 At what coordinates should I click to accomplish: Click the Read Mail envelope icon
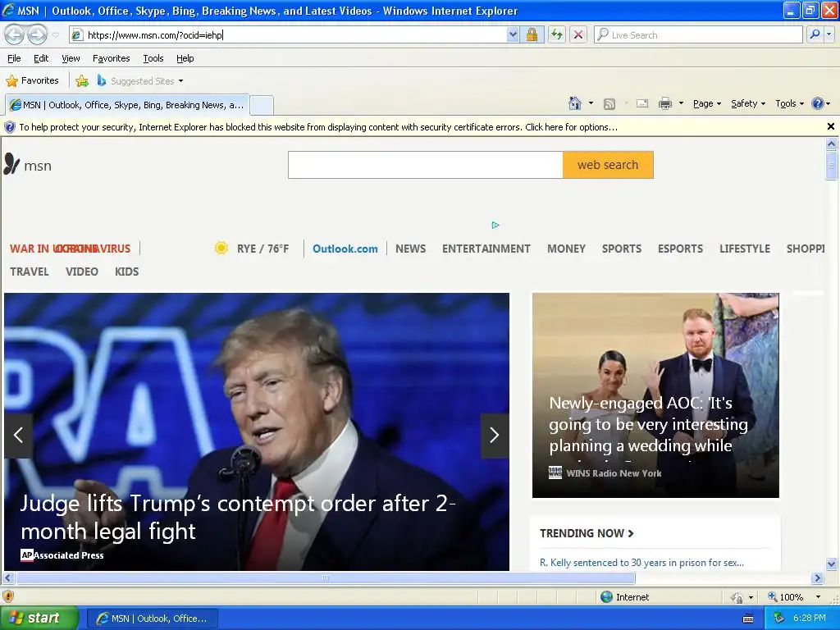tap(641, 103)
